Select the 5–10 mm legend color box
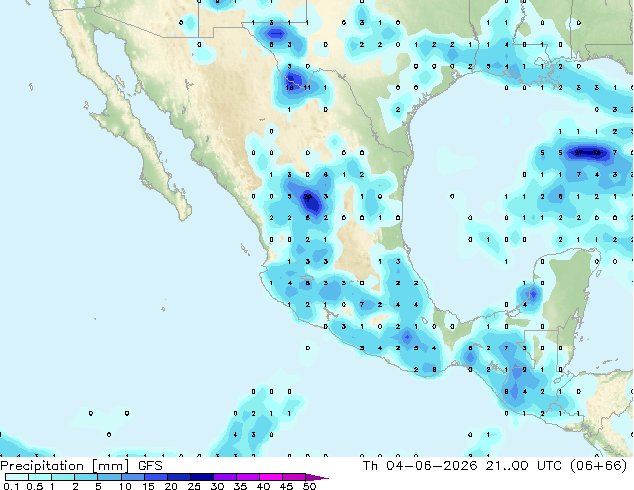 point(110,477)
